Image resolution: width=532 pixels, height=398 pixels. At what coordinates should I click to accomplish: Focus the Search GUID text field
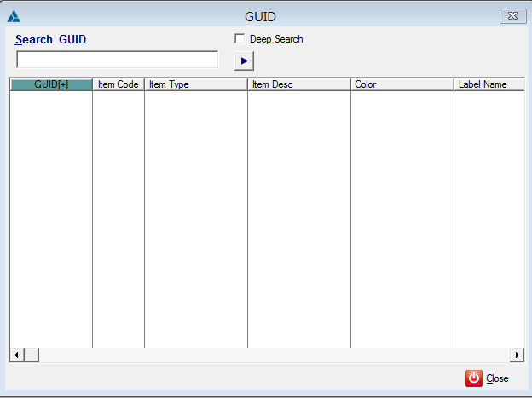tap(118, 60)
